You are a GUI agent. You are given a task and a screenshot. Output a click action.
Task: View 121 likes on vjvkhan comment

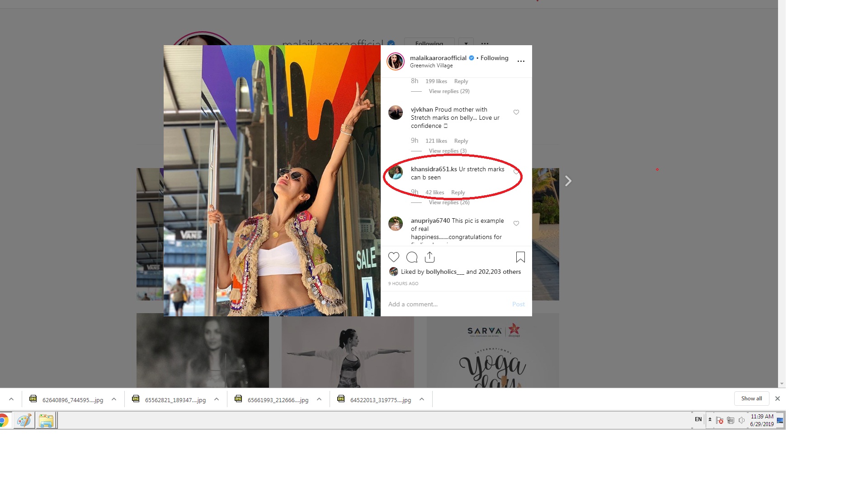coord(436,141)
